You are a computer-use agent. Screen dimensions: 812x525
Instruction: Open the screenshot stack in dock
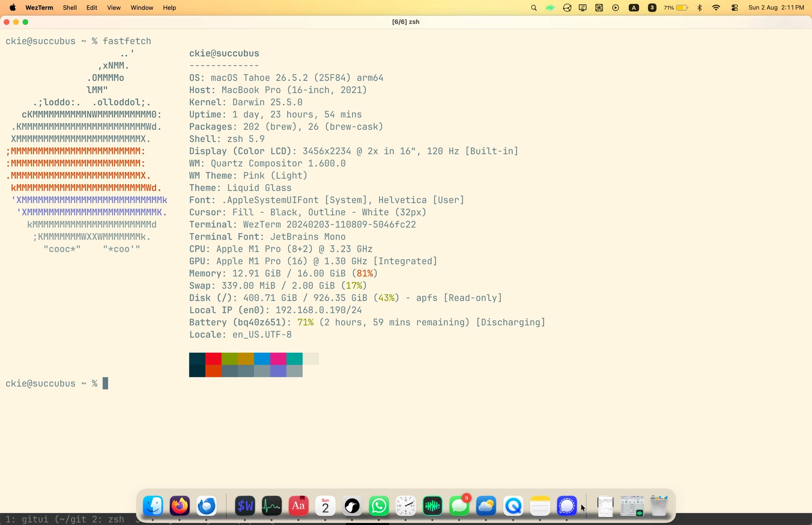pos(632,506)
